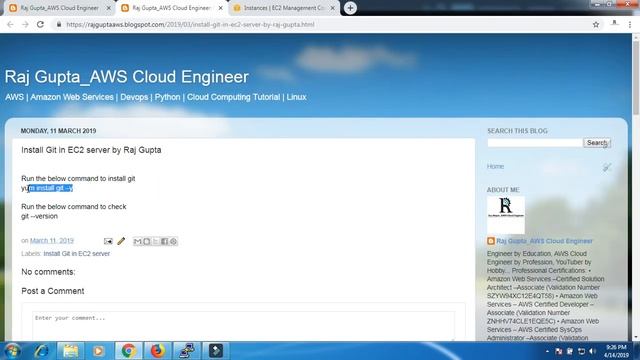The width and height of the screenshot is (640, 360).
Task: Open the volume speaker tray icon
Action: (x=592, y=351)
